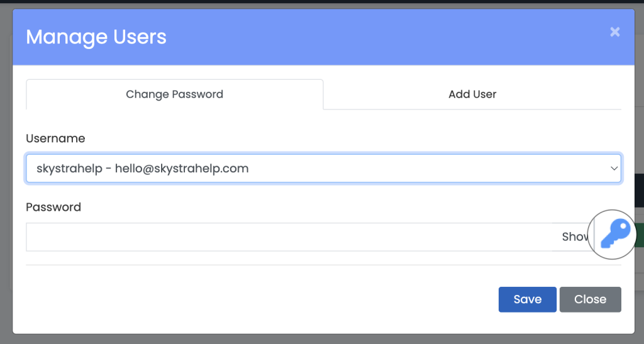Click the white footer area left of Save
644x344 pixels.
coord(252,299)
